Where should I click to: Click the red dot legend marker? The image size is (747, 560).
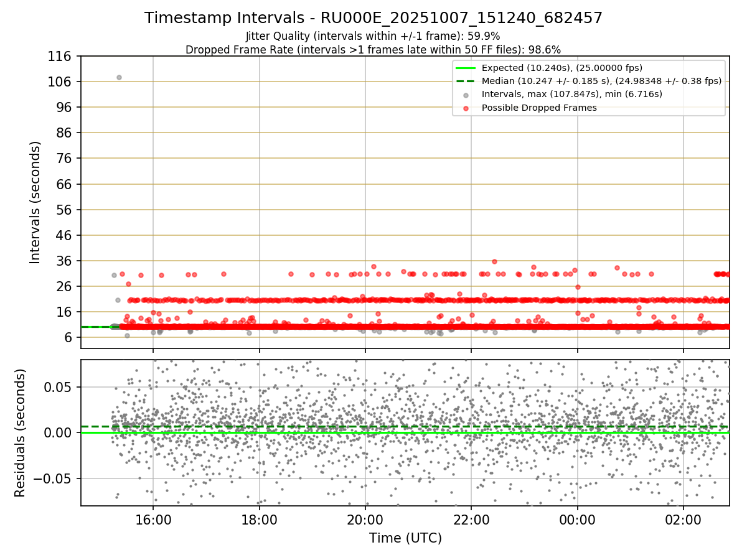466,108
